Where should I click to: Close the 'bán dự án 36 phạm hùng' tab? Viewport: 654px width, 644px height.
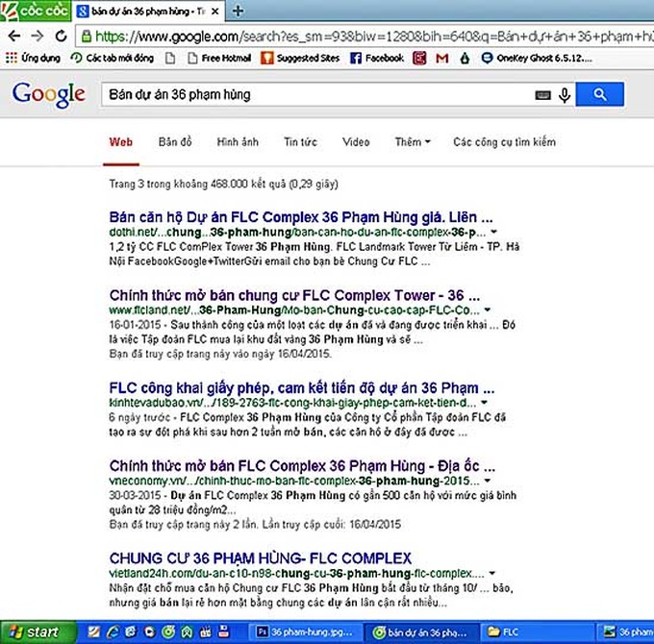click(215, 12)
